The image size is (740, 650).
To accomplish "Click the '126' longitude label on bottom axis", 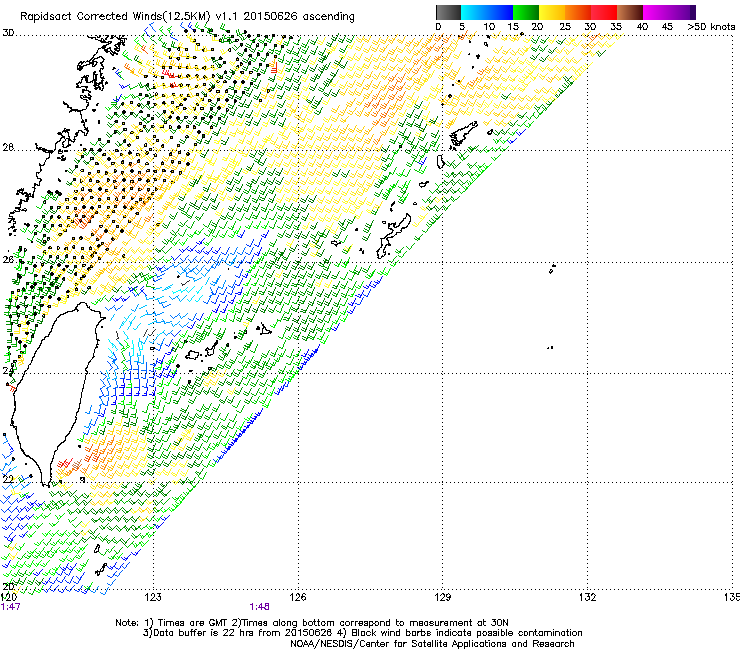I will pyautogui.click(x=298, y=597).
